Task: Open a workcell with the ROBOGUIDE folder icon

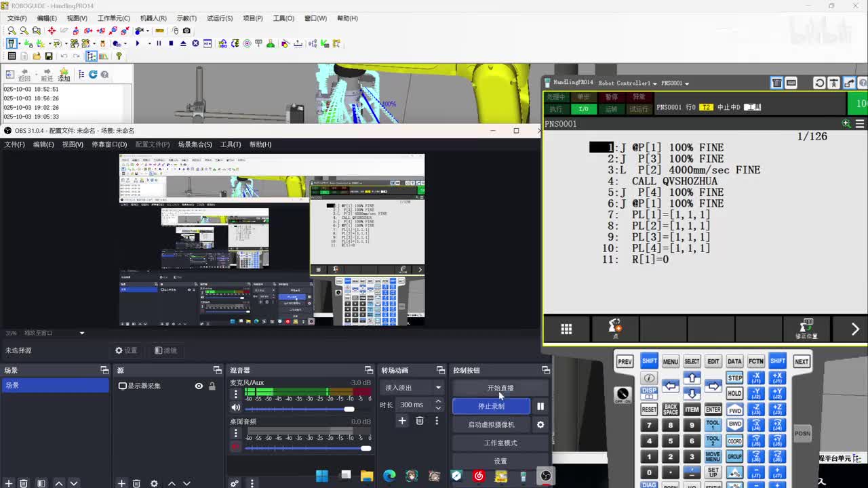Action: (37, 56)
